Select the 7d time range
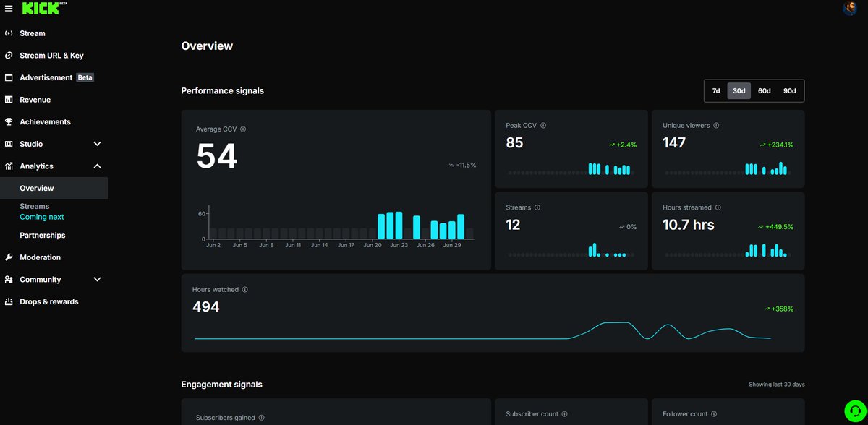 (716, 91)
